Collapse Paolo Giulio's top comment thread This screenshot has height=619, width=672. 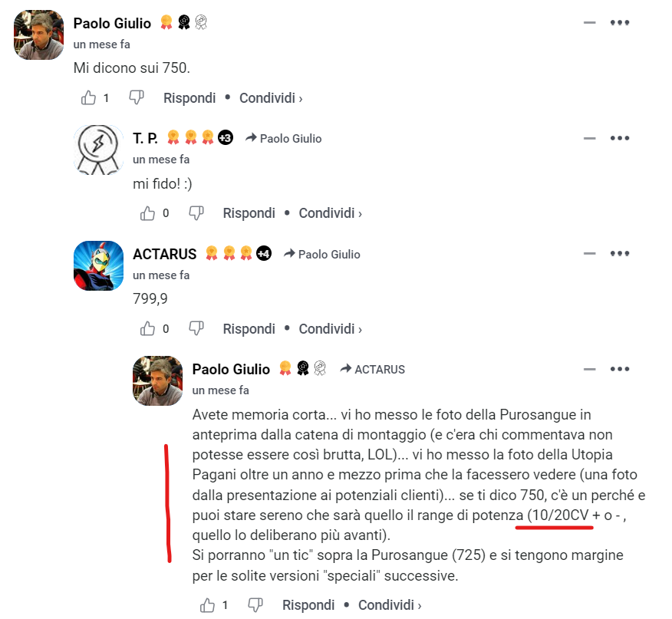[x=590, y=23]
